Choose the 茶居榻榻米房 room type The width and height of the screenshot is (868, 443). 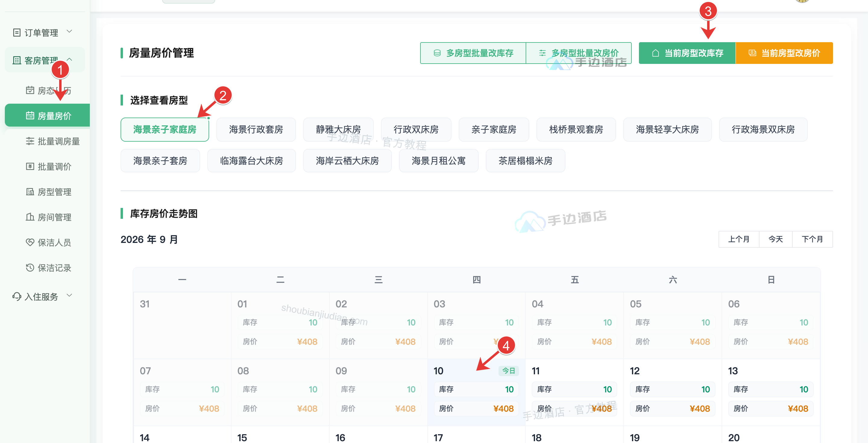[x=526, y=161]
